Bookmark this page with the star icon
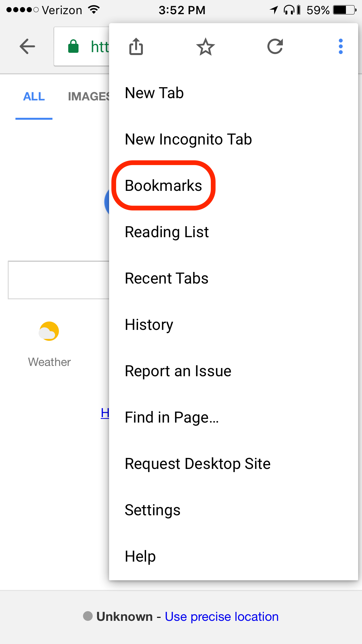 205,47
